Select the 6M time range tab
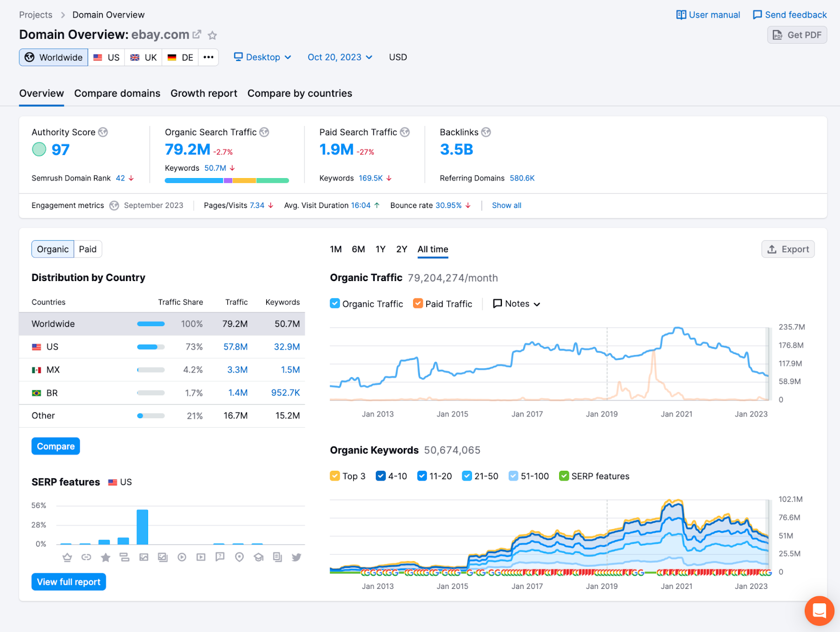Image resolution: width=840 pixels, height=632 pixels. point(359,250)
